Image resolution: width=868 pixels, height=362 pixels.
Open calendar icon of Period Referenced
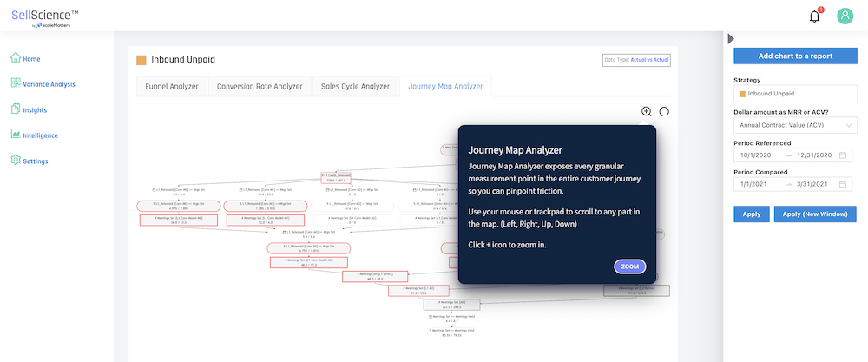843,155
